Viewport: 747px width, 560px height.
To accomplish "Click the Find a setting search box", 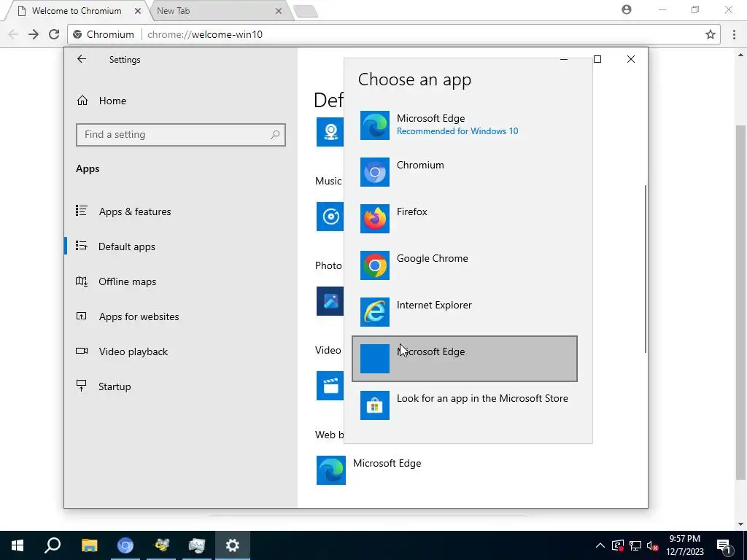I will pyautogui.click(x=181, y=135).
